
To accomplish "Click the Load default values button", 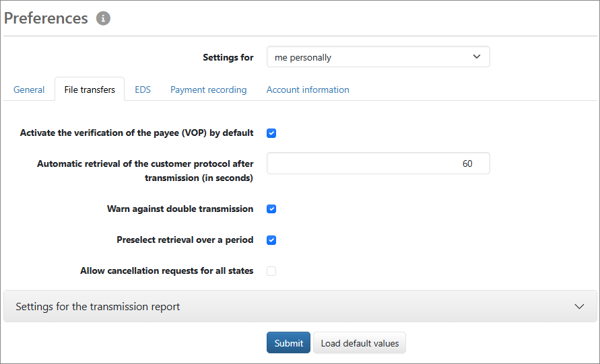I will (360, 343).
